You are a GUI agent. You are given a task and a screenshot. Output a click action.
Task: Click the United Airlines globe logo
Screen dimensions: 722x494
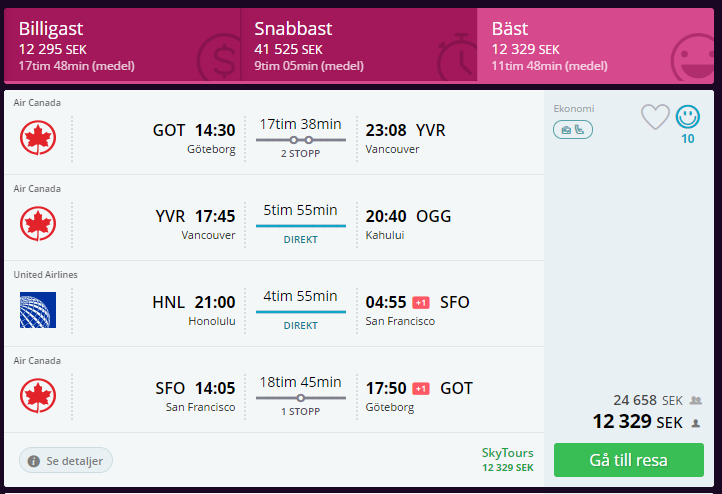tap(38, 310)
